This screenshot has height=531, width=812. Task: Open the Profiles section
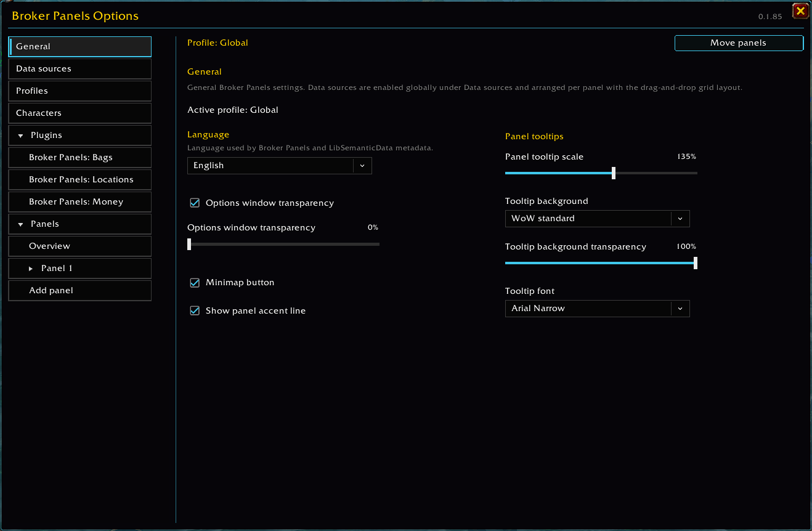click(x=80, y=91)
